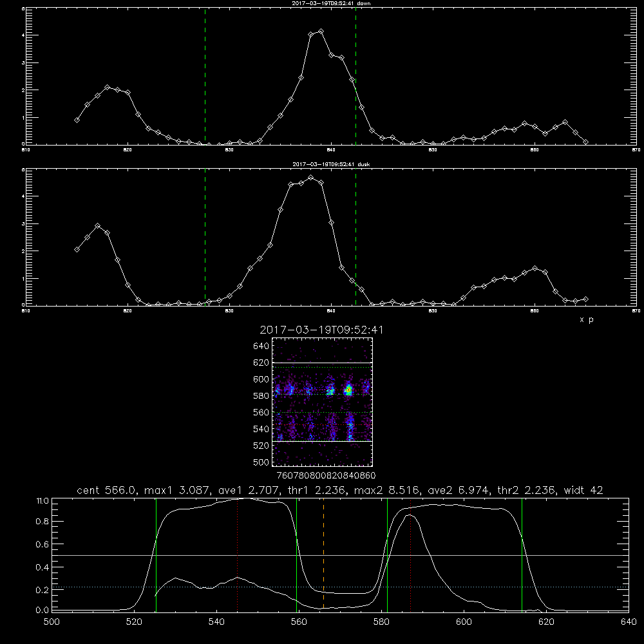644x644 pixels.
Task: Select 'thr2 2.236' in the stats header
Action: coord(527,490)
